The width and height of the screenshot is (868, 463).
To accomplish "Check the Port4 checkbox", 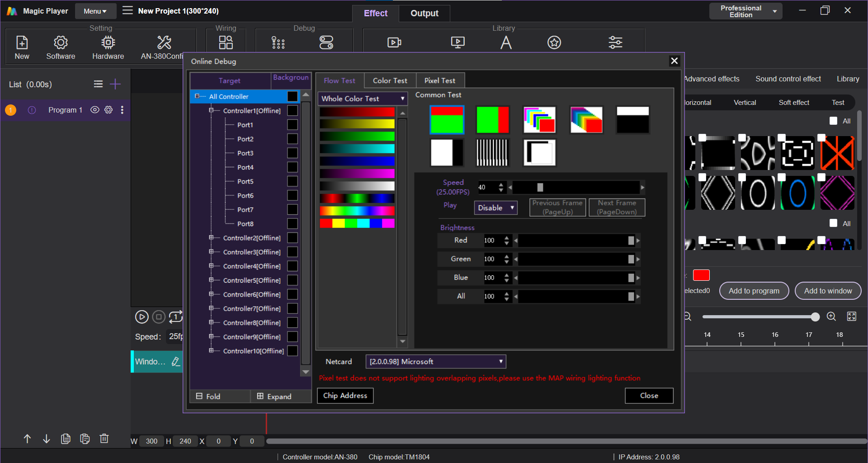I will 292,167.
